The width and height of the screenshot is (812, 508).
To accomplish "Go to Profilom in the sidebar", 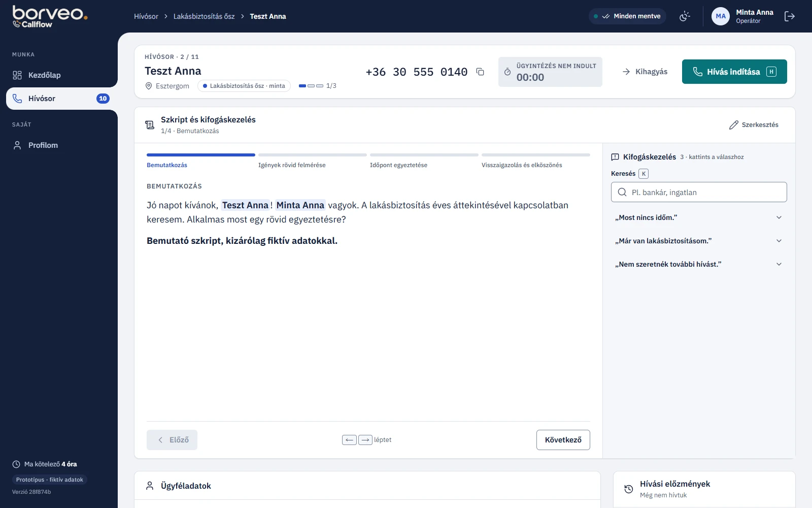I will tap(62, 145).
